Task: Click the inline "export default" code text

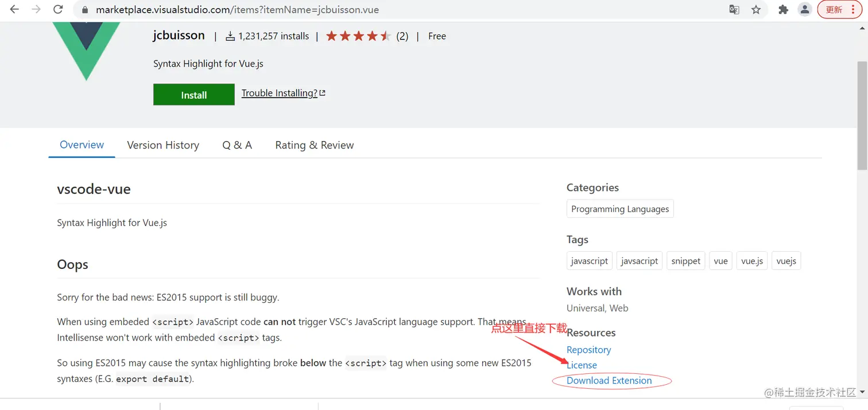Action: tap(152, 379)
